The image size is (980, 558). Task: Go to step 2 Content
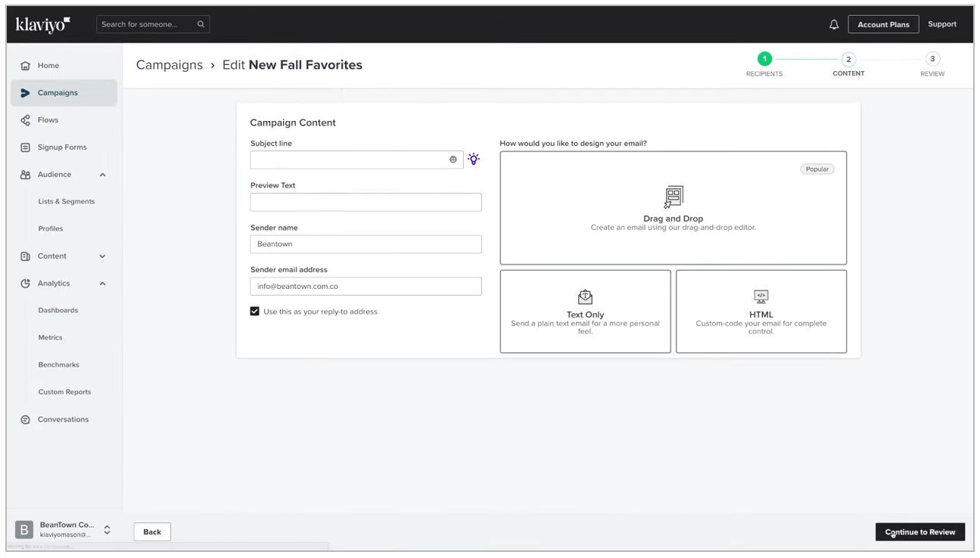848,59
